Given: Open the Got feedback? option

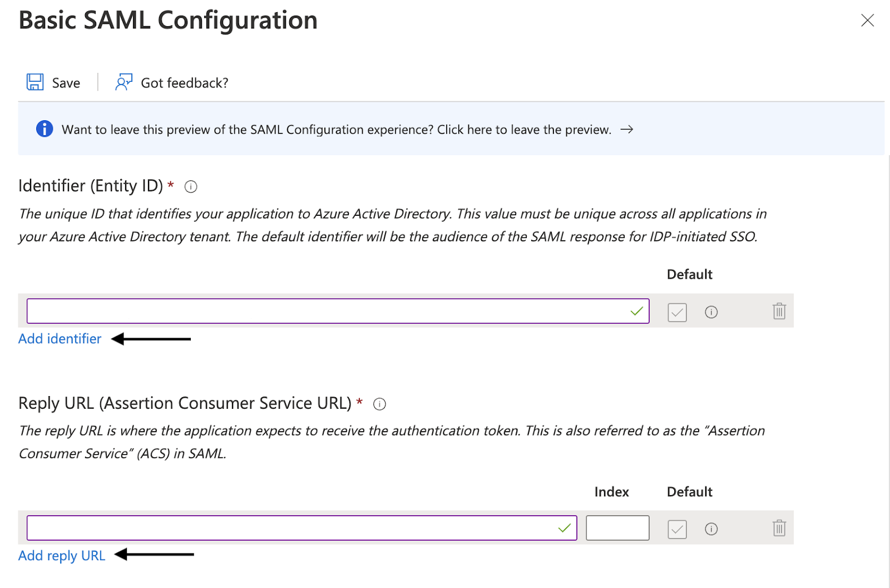Looking at the screenshot, I should (184, 83).
